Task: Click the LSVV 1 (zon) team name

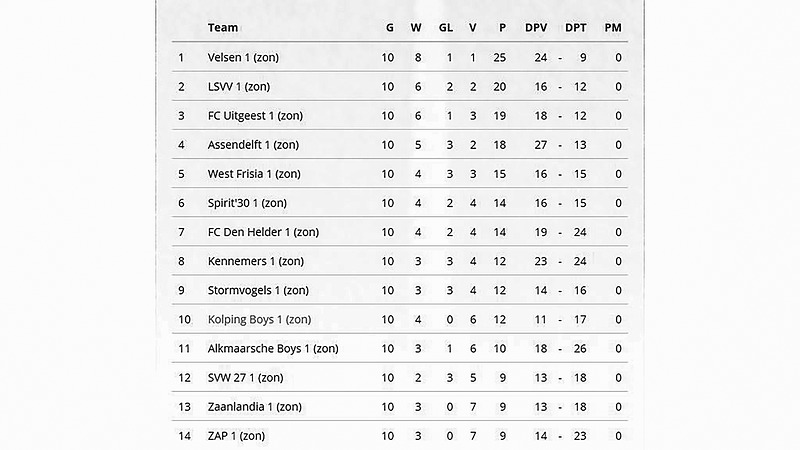Action: (x=238, y=87)
